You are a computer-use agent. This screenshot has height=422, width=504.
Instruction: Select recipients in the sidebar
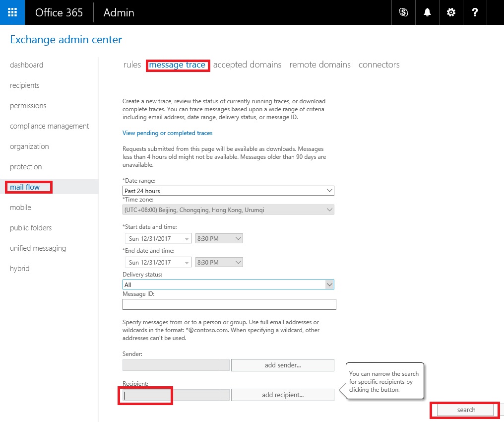click(x=24, y=85)
